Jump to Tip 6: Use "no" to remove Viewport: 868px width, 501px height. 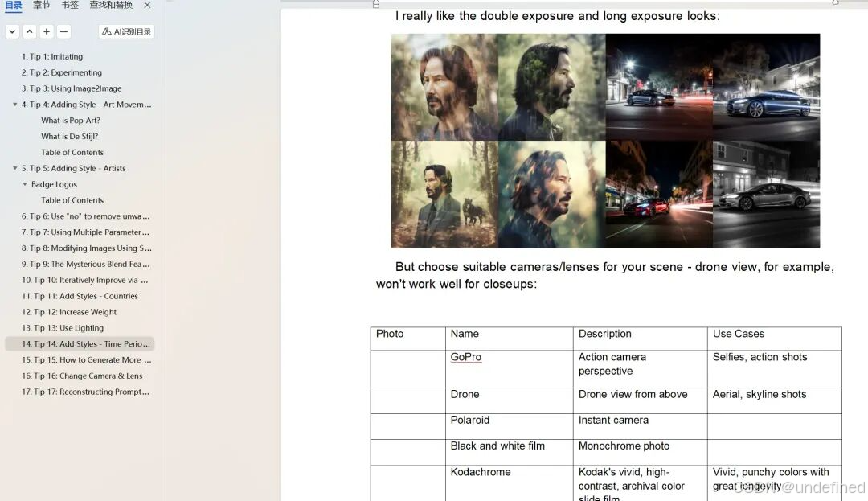tap(86, 216)
